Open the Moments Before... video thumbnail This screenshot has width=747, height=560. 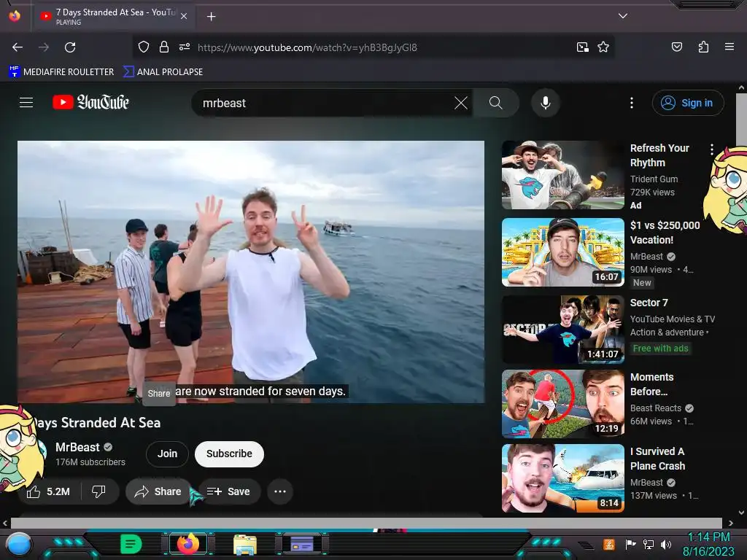(562, 404)
